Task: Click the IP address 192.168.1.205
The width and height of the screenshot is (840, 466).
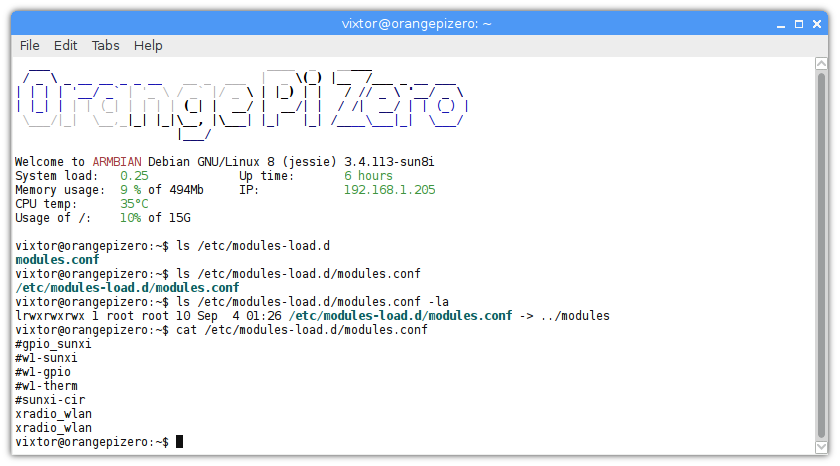Action: 389,190
